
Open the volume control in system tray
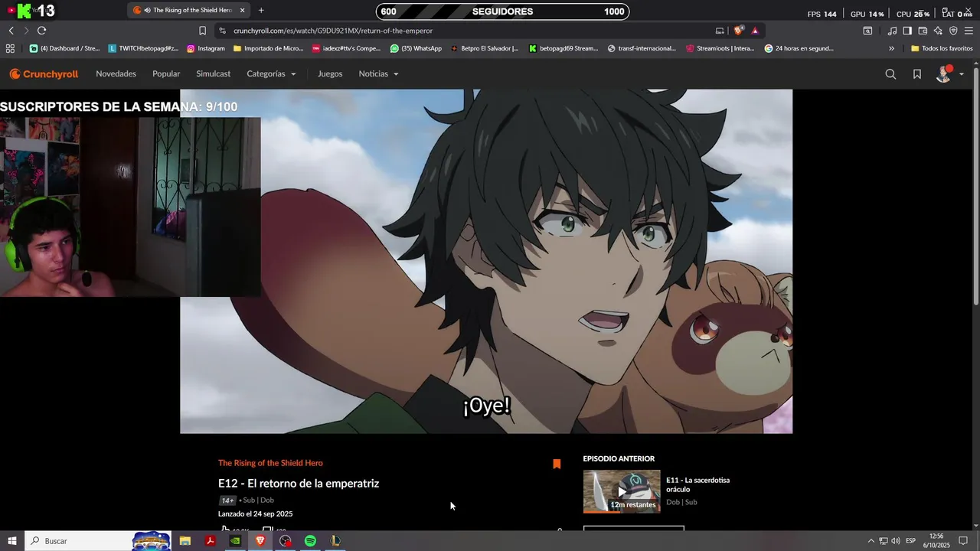pos(896,541)
